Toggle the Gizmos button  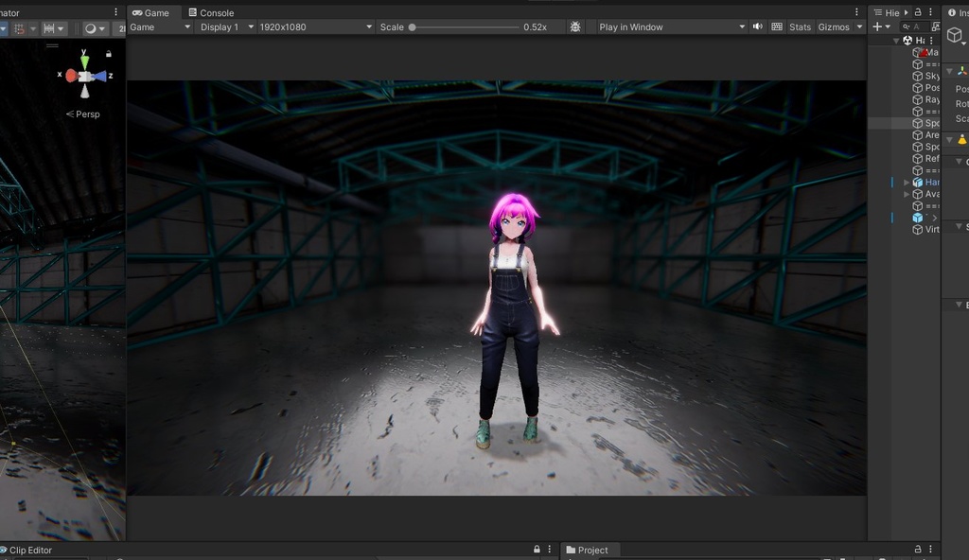tap(834, 27)
